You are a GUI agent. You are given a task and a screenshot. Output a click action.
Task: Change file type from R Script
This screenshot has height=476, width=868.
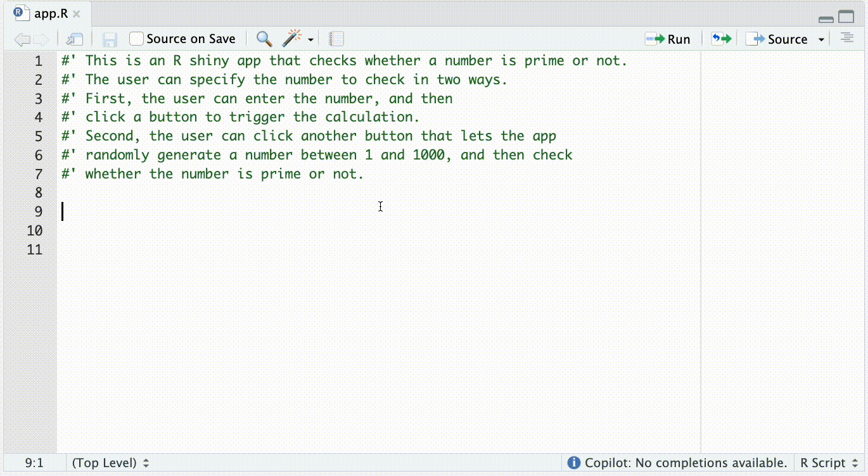pyautogui.click(x=829, y=463)
